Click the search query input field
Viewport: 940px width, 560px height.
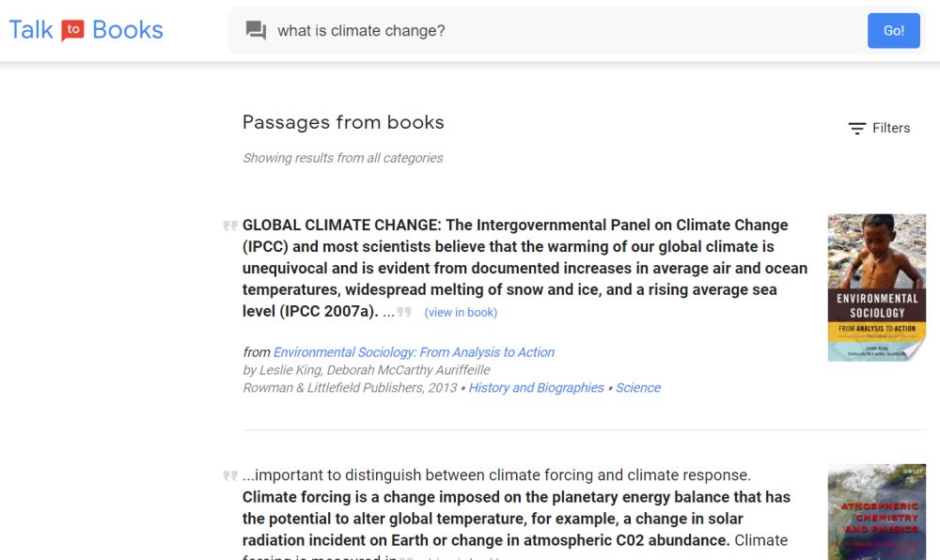coord(564,31)
